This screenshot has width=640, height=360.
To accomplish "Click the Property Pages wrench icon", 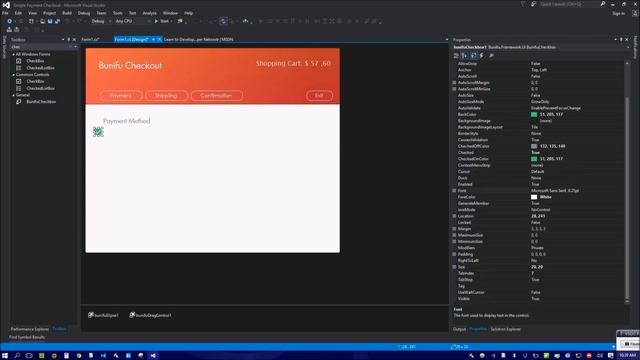I will (x=491, y=56).
